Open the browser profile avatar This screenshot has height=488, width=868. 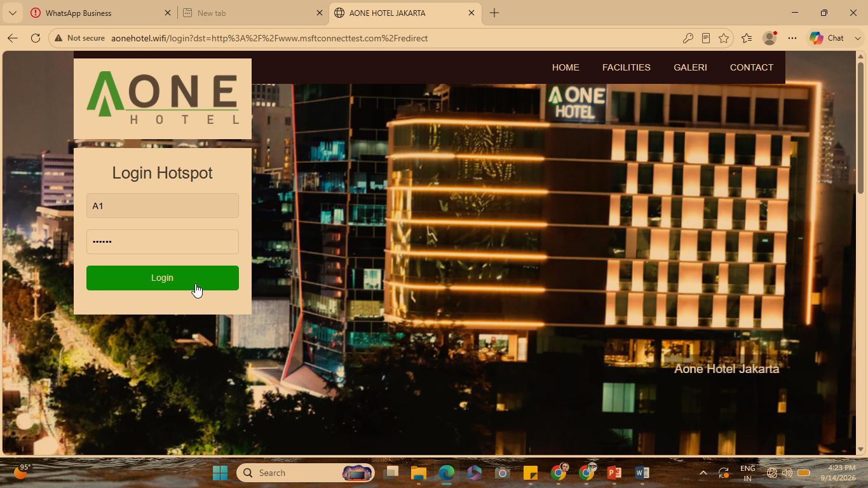tap(770, 38)
